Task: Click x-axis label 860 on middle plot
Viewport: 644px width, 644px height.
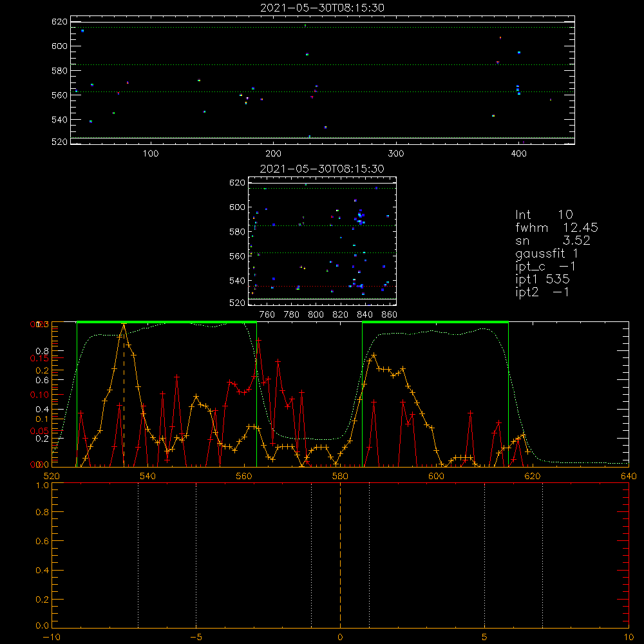Action: coord(390,315)
